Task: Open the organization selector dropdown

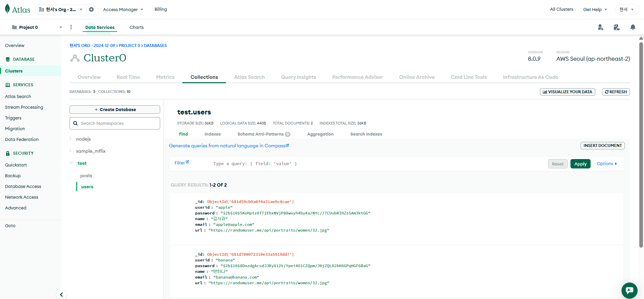Action: [61, 9]
